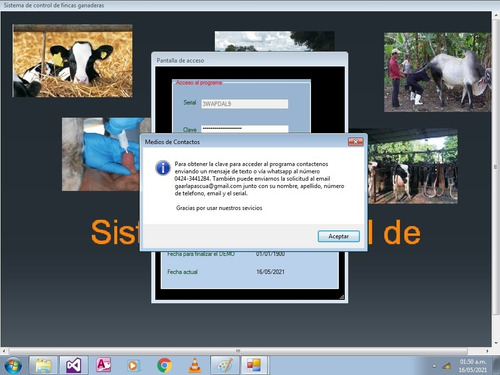
Task: Click the vertical scrollbar on the right edge
Action: [495, 167]
